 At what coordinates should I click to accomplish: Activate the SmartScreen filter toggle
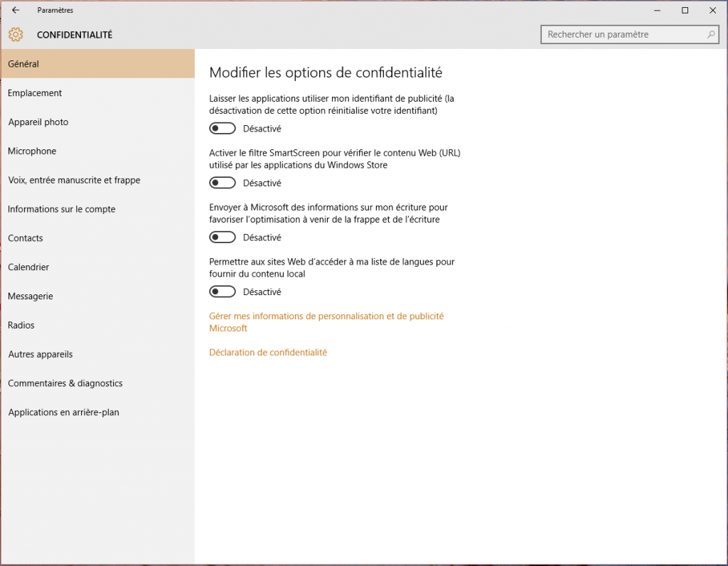pos(222,182)
